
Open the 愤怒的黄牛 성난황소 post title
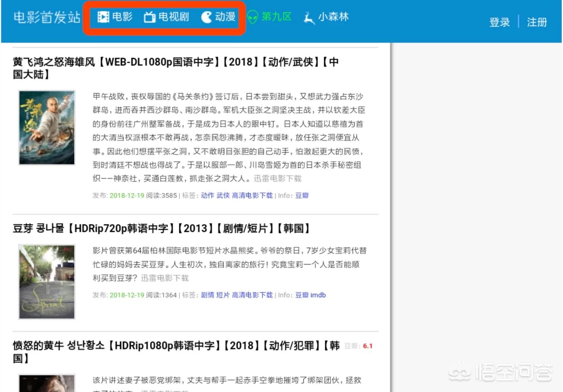(x=176, y=352)
